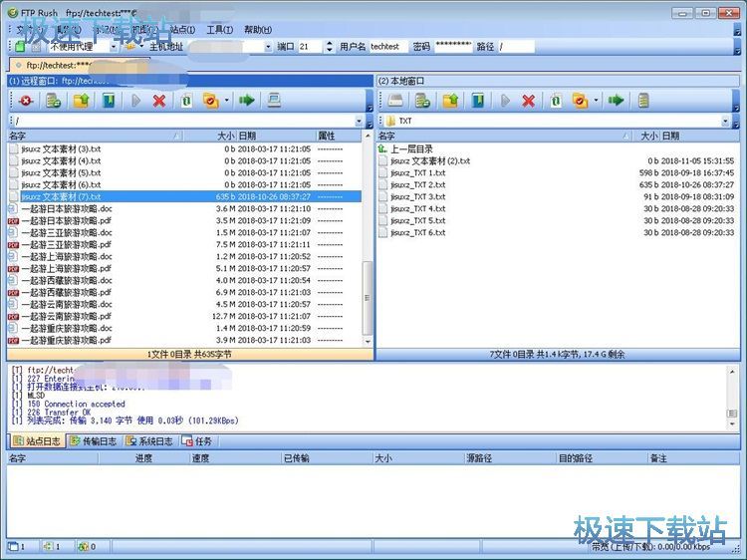Open bookmarks icon in local pane toolbar
This screenshot has height=560, width=747.
click(x=478, y=101)
